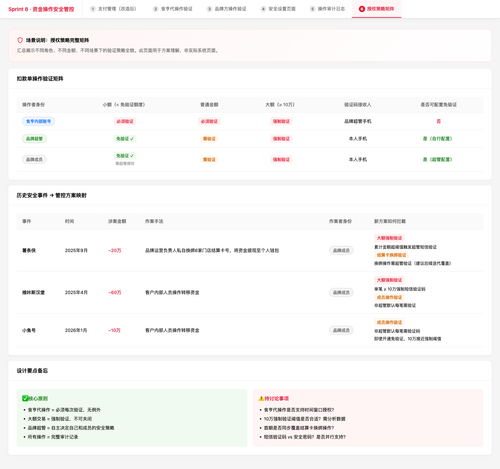Click the 2026年1月 date cell
The height and width of the screenshot is (469, 500).
tap(76, 330)
